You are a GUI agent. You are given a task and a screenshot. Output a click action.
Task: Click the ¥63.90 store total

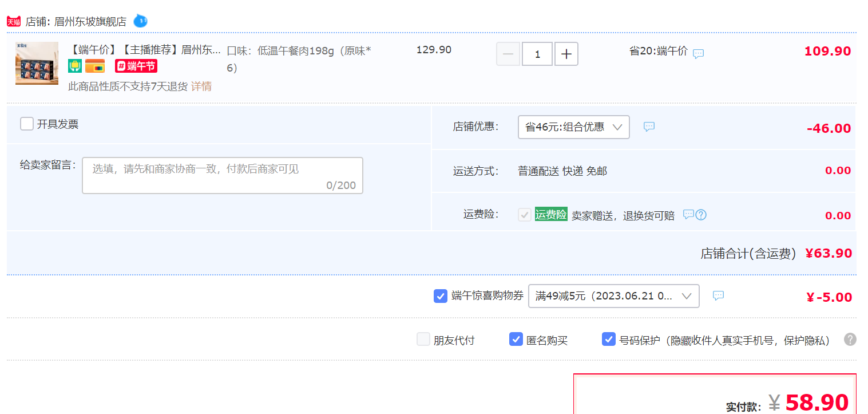pos(829,253)
